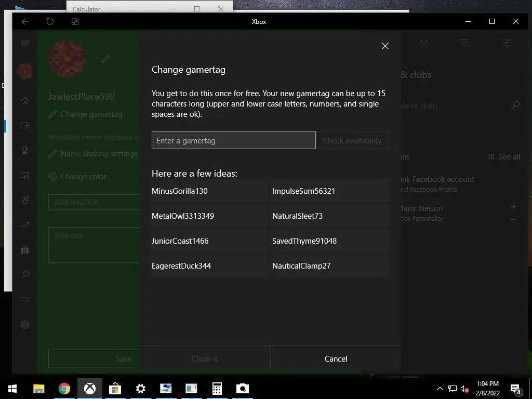Screen dimensions: 532x399
Task: Go back using the Xbox back arrow
Action: 25,22
